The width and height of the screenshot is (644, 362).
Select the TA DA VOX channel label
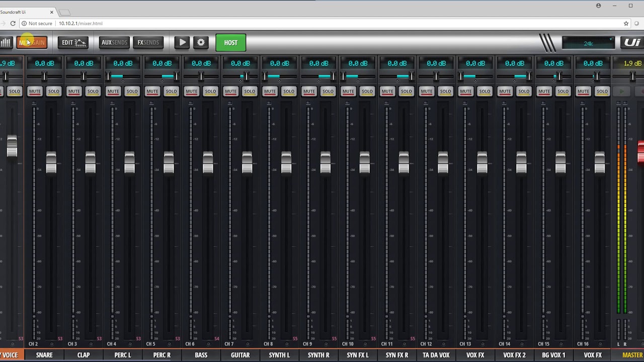pyautogui.click(x=437, y=355)
